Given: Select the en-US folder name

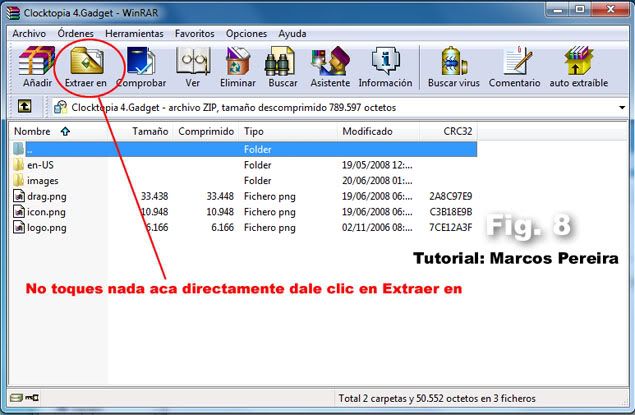Looking at the screenshot, I should 40,165.
